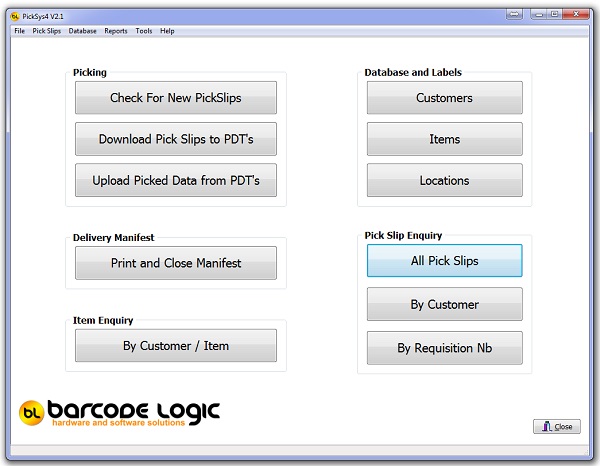Open the Reports menu
The height and width of the screenshot is (466, 600).
(116, 31)
